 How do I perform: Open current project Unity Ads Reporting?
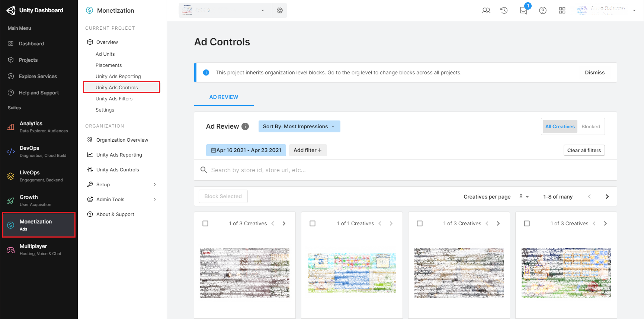click(118, 76)
